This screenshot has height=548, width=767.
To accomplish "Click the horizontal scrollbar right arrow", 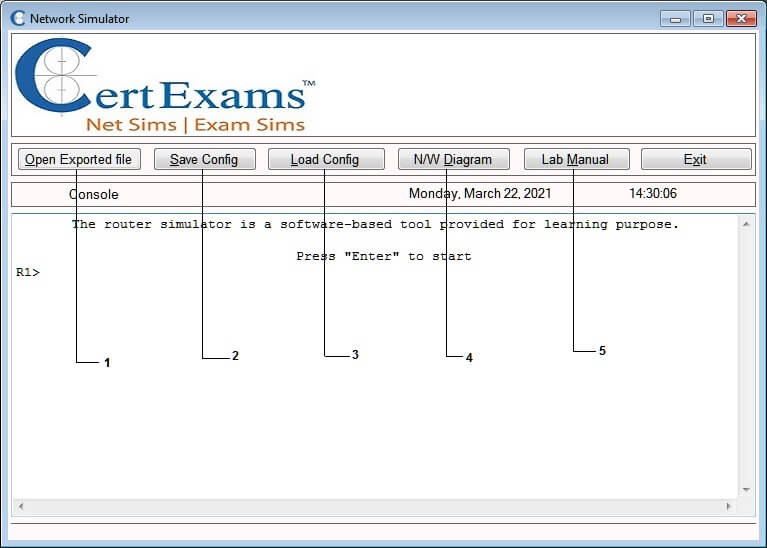I will (728, 507).
